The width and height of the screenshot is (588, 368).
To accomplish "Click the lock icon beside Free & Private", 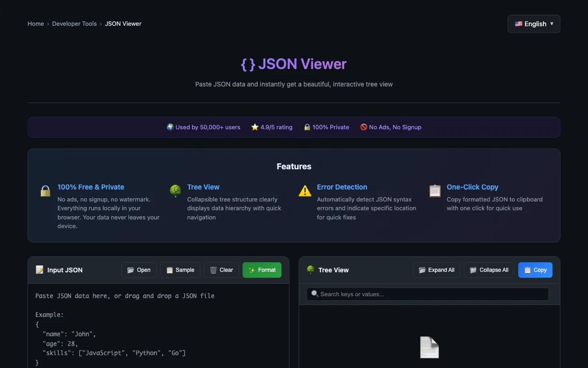I will [45, 190].
